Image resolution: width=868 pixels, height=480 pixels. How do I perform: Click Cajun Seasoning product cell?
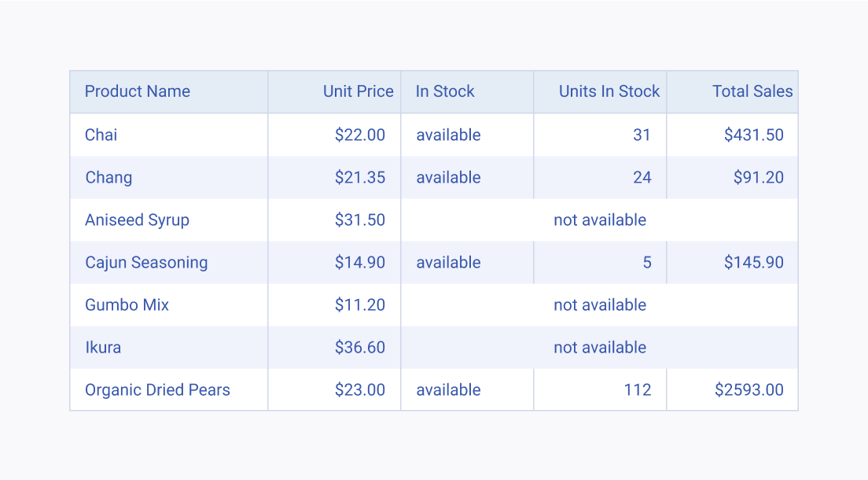pyautogui.click(x=169, y=262)
